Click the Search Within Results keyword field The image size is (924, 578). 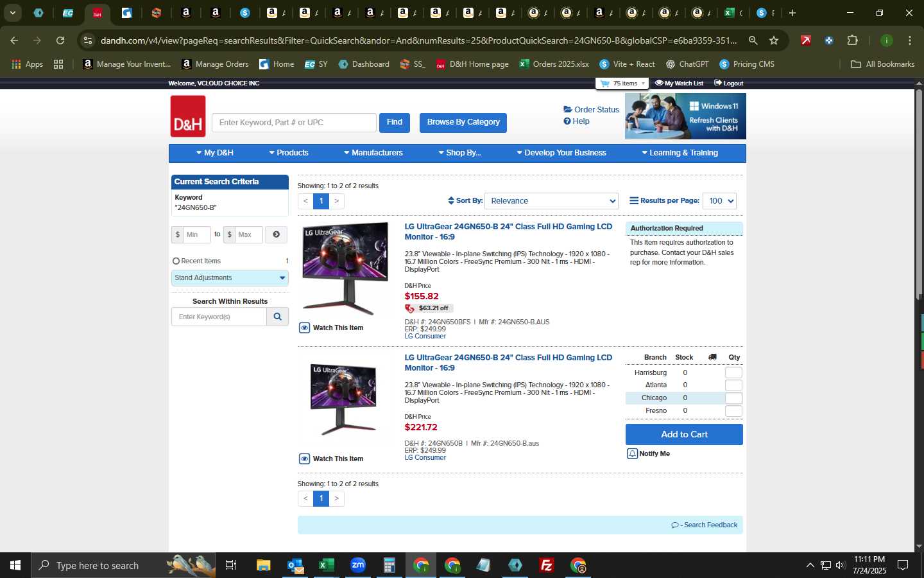tap(219, 317)
